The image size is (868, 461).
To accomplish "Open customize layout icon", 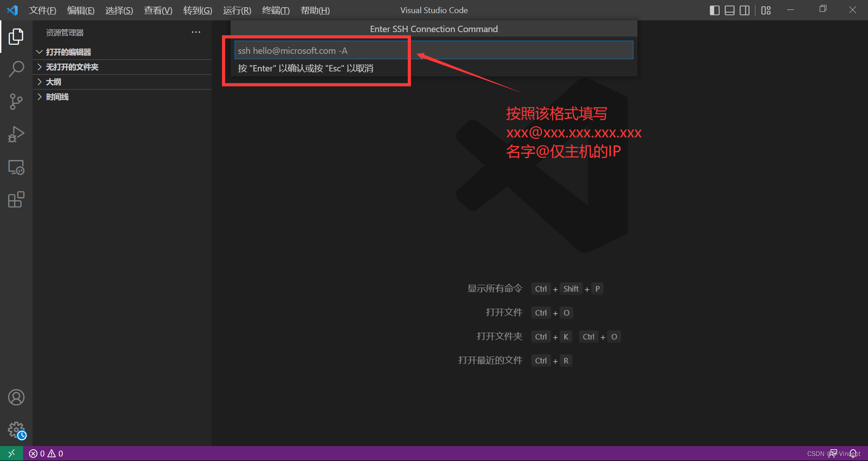I will [x=766, y=10].
